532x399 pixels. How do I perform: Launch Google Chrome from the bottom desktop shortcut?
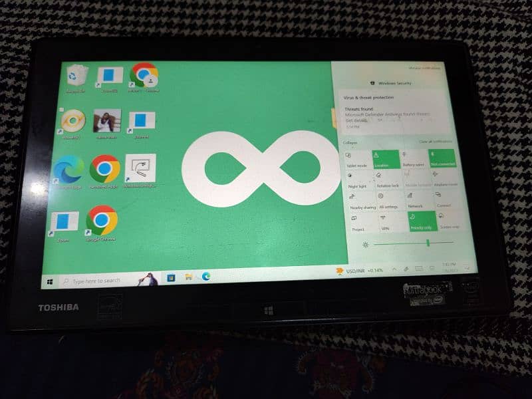click(101, 221)
